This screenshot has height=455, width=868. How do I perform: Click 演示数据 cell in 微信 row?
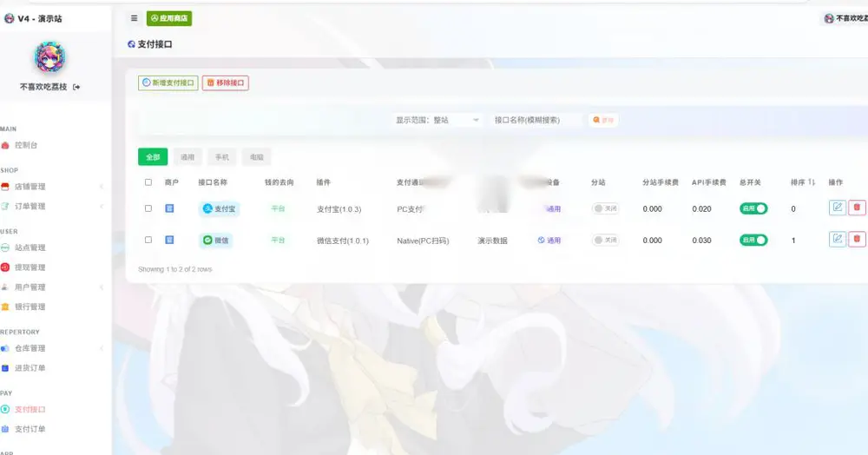493,241
